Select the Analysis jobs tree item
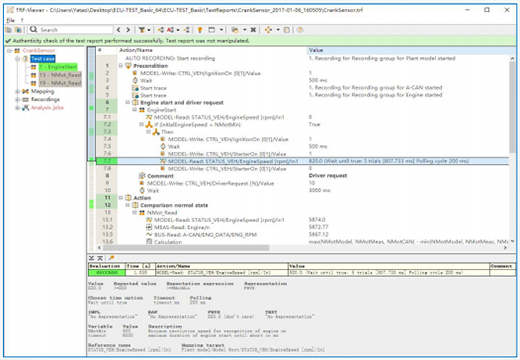The width and height of the screenshot is (520, 360). pyautogui.click(x=47, y=108)
